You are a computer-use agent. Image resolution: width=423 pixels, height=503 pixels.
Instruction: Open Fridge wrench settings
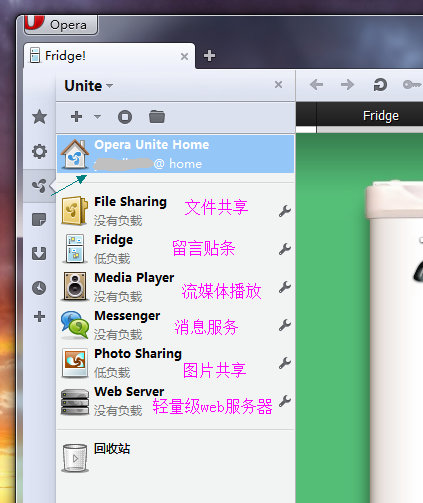[285, 249]
